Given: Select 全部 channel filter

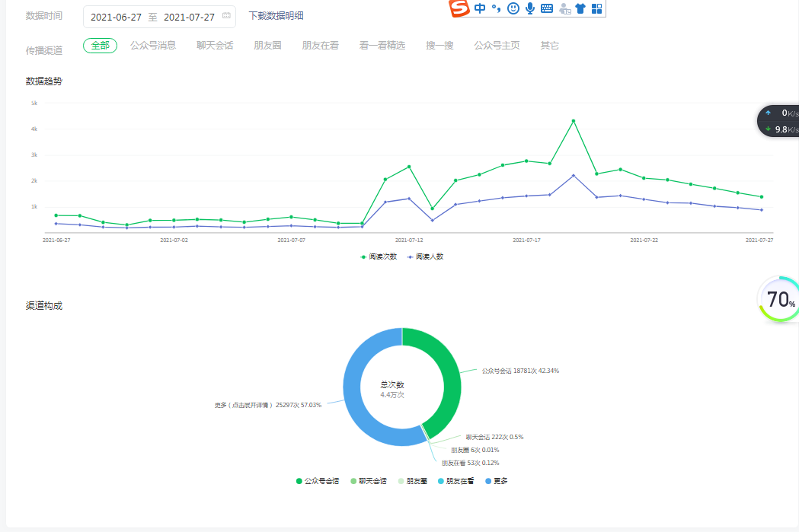Looking at the screenshot, I should tap(100, 46).
